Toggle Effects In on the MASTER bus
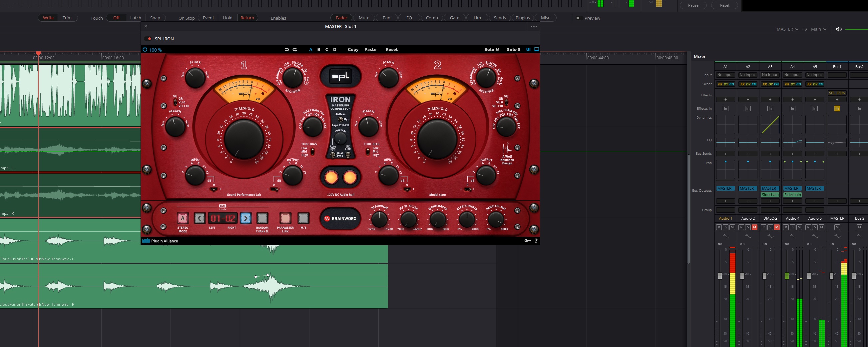This screenshot has height=347, width=868. tap(837, 109)
